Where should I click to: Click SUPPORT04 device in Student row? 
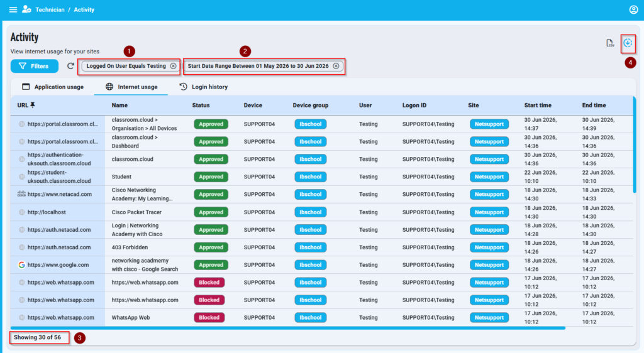click(x=259, y=176)
